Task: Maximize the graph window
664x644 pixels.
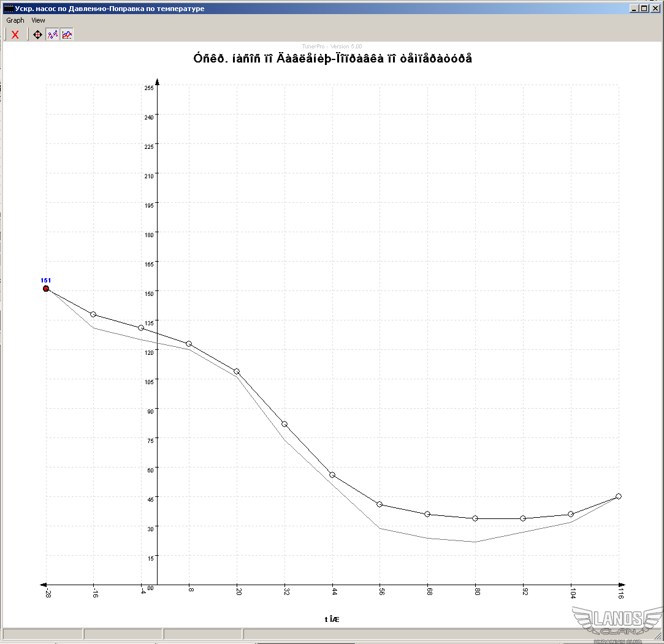Action: click(x=644, y=9)
